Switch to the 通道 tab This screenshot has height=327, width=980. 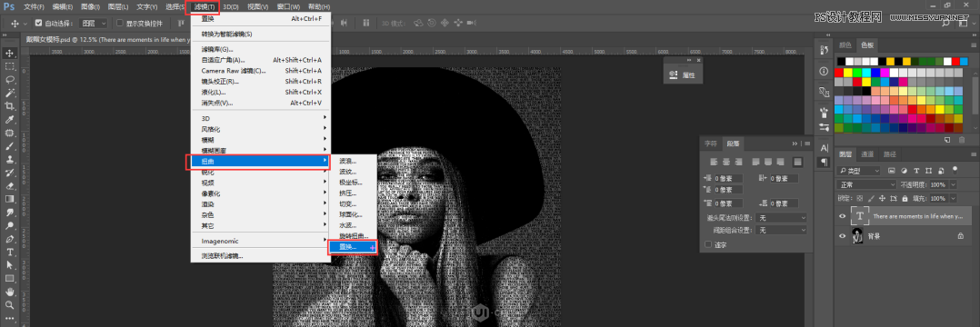point(867,154)
